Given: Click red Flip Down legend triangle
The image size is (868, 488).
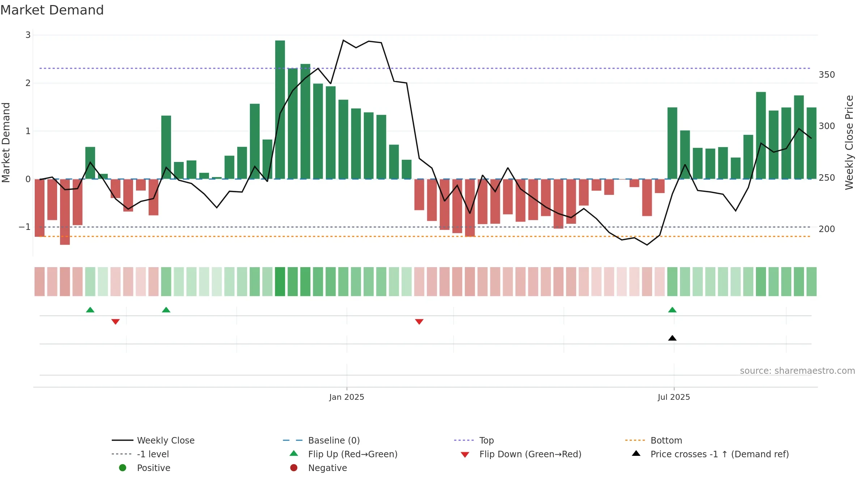Looking at the screenshot, I should pos(465,455).
